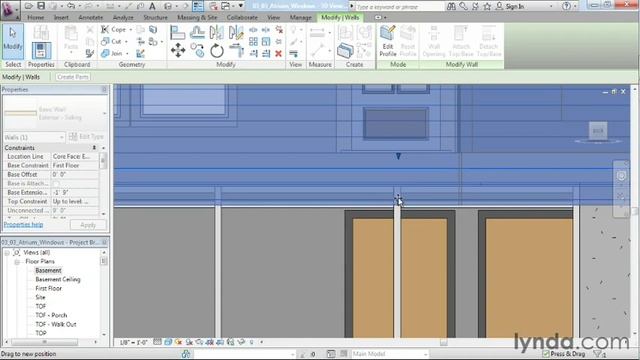
Task: Click the Create Parts button
Action: pyautogui.click(x=73, y=77)
